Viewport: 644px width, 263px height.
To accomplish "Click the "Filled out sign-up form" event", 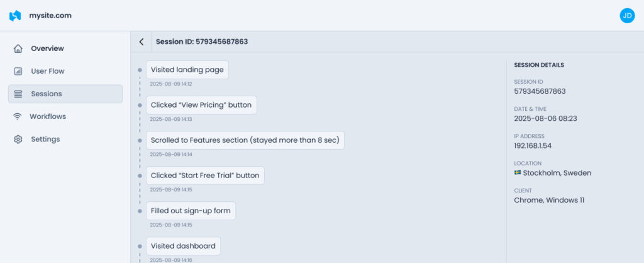I will tap(191, 211).
